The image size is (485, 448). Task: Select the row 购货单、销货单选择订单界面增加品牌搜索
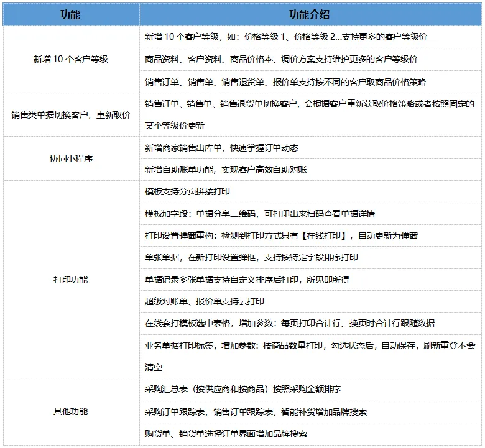[x=310, y=434]
